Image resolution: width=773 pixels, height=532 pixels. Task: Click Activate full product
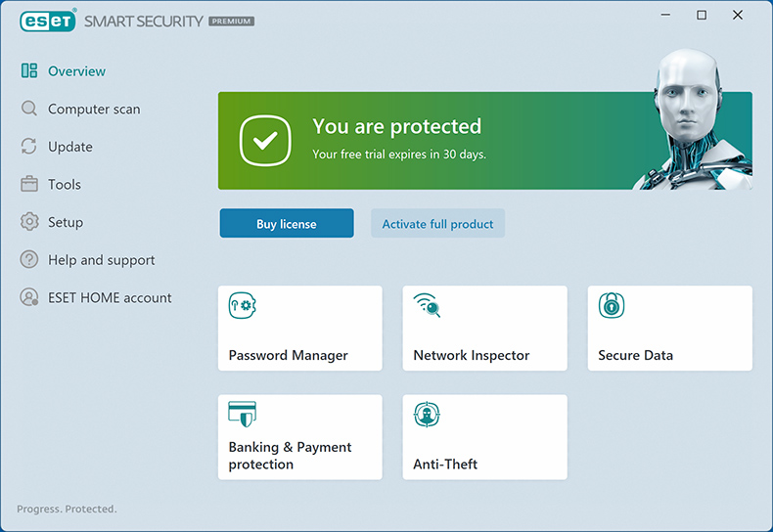(437, 223)
